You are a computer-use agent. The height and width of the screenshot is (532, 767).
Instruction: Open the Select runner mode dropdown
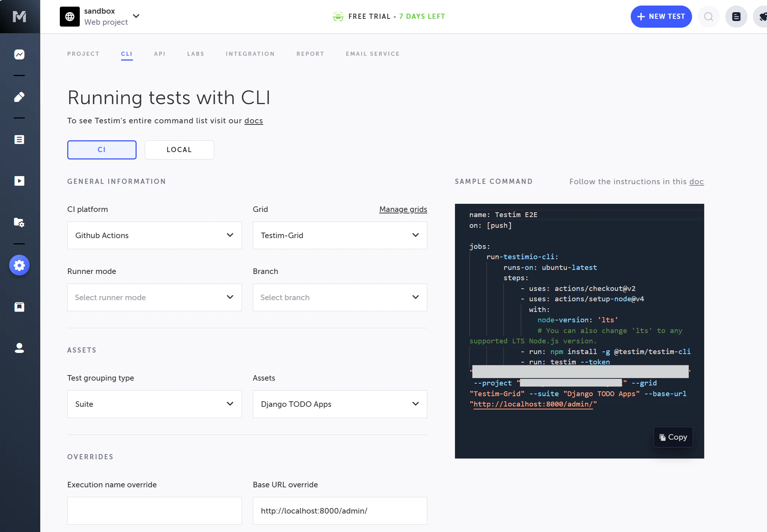click(x=154, y=297)
